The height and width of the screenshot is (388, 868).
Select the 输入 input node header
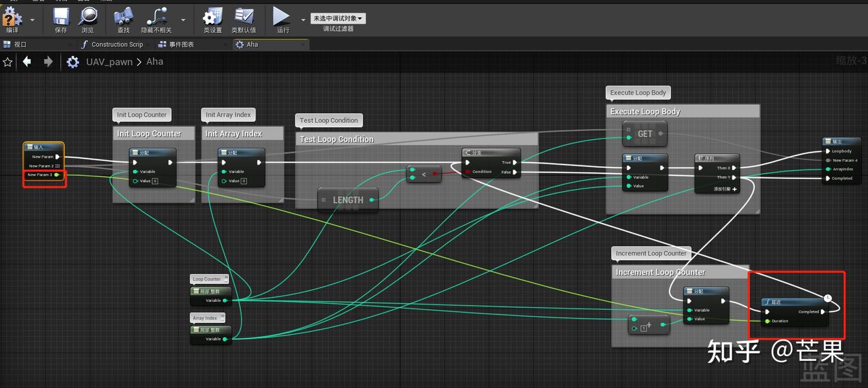coord(43,147)
